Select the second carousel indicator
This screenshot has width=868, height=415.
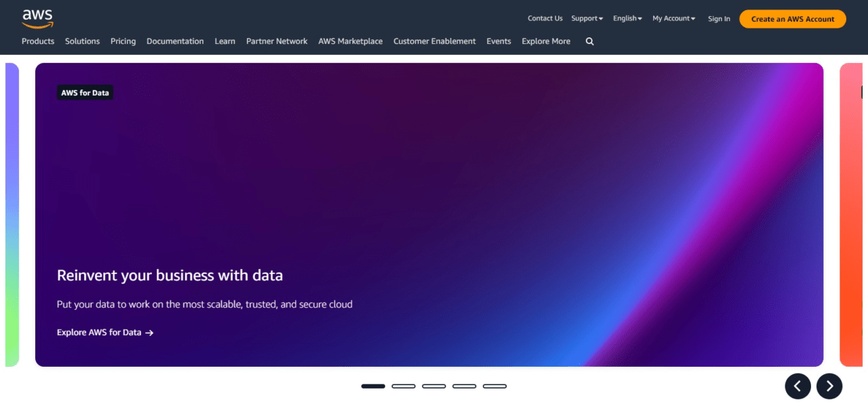click(x=403, y=386)
